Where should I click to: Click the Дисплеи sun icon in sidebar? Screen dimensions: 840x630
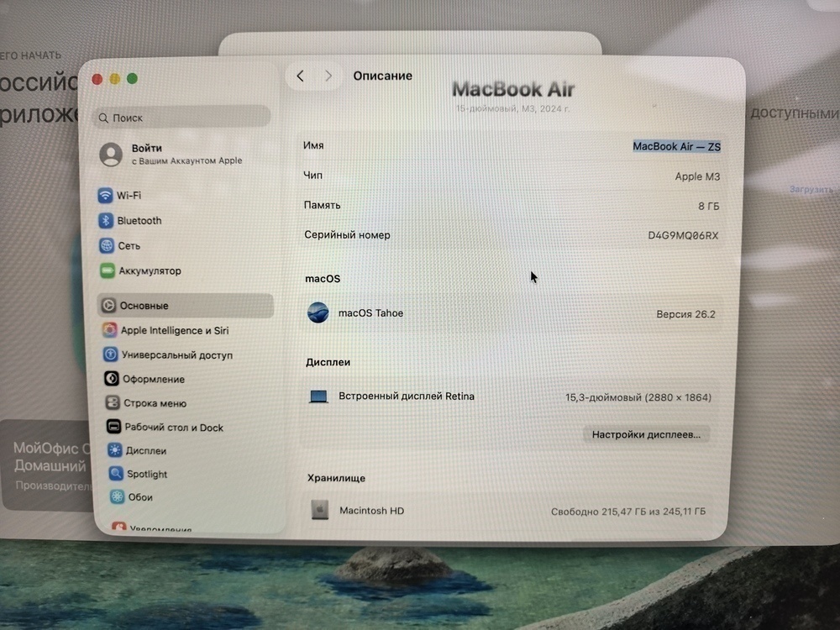coord(114,450)
